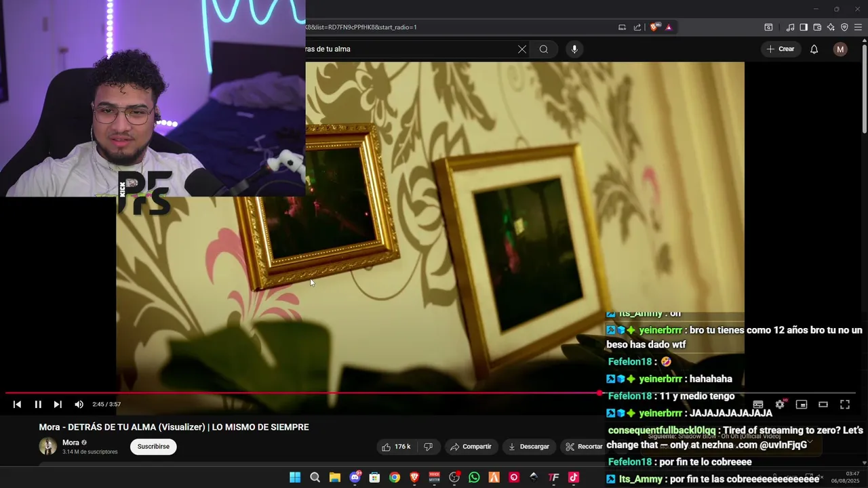This screenshot has height=488, width=868.
Task: Like the video with 176 k likes
Action: pyautogui.click(x=396, y=447)
